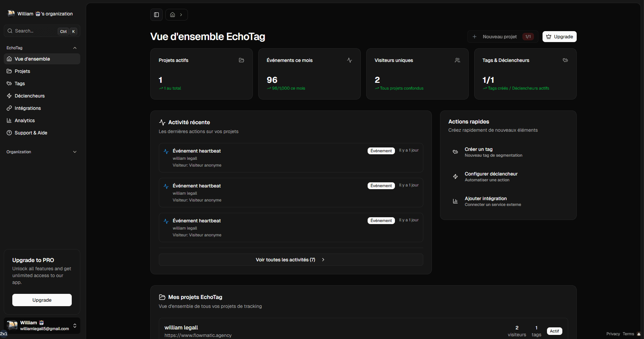
Task: Click the activity icon in Événements ce mois card
Action: point(349,60)
